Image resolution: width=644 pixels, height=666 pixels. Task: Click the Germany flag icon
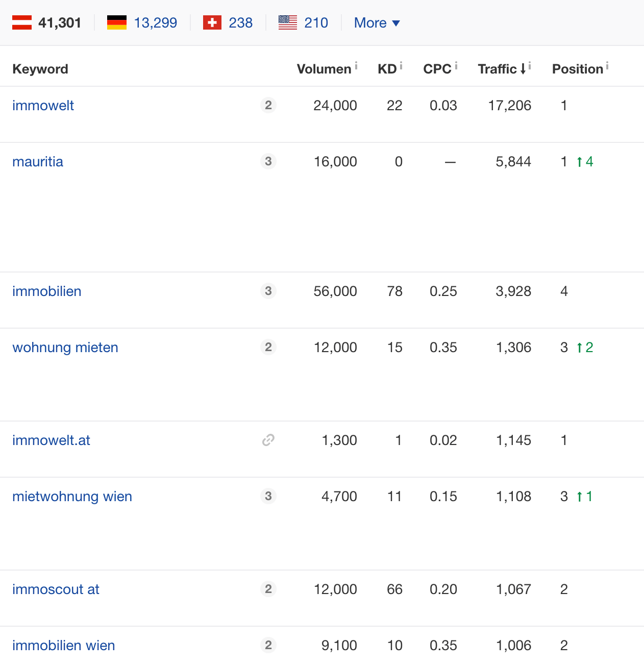point(117,22)
